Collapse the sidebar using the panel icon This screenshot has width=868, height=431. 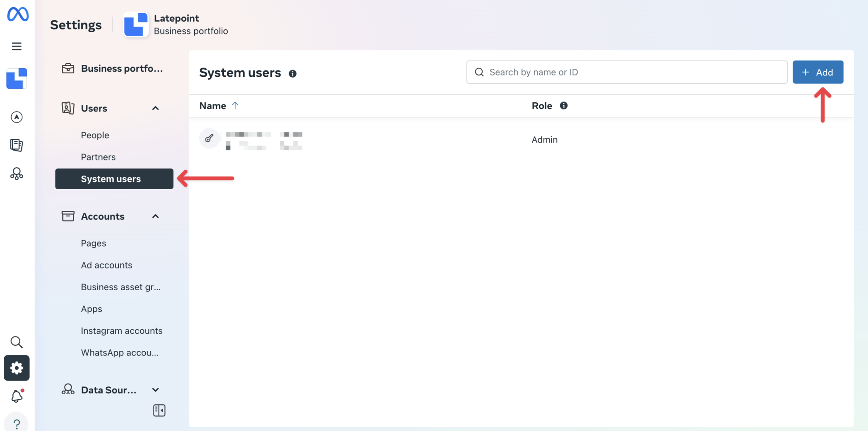(x=159, y=410)
